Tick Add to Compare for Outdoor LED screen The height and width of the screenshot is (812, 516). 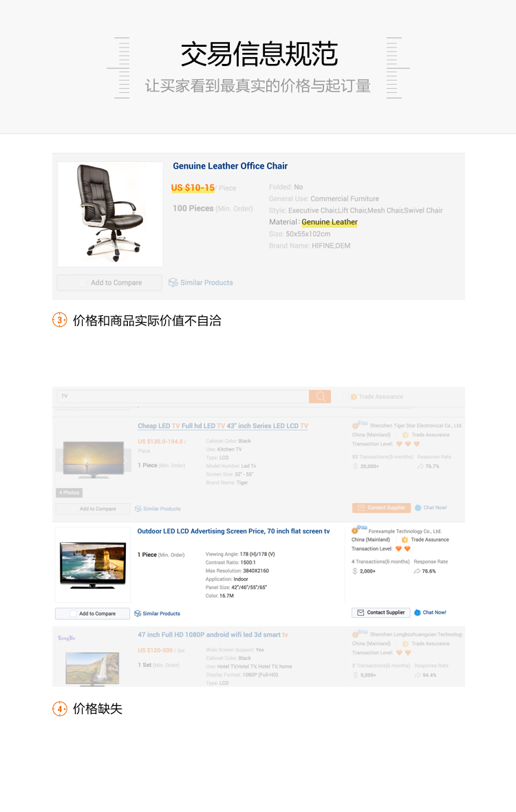tap(74, 614)
